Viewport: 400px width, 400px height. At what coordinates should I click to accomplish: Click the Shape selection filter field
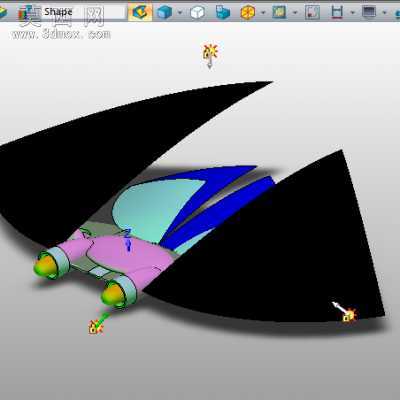[84, 12]
